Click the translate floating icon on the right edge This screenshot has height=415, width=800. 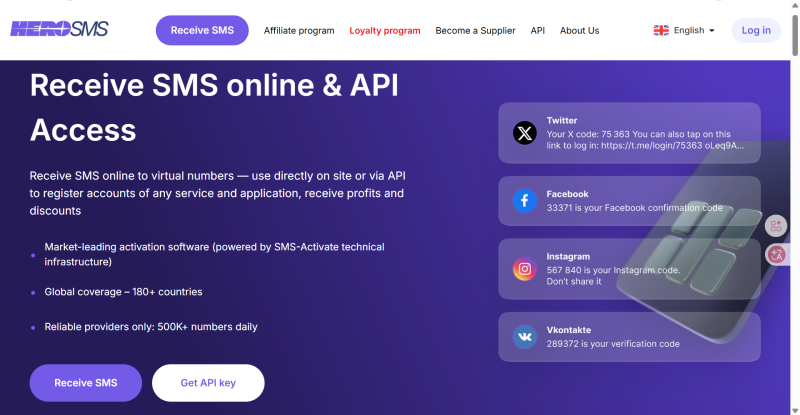click(x=776, y=254)
